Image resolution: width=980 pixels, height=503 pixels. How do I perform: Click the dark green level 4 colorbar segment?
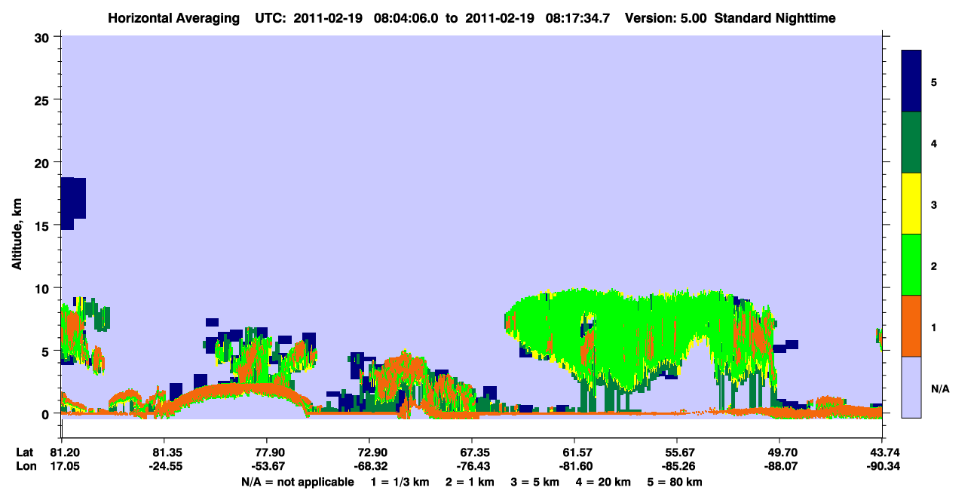click(x=911, y=143)
